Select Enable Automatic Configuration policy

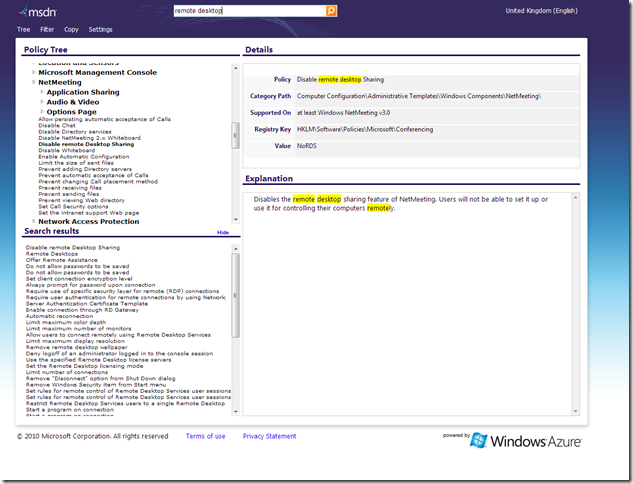(84, 157)
